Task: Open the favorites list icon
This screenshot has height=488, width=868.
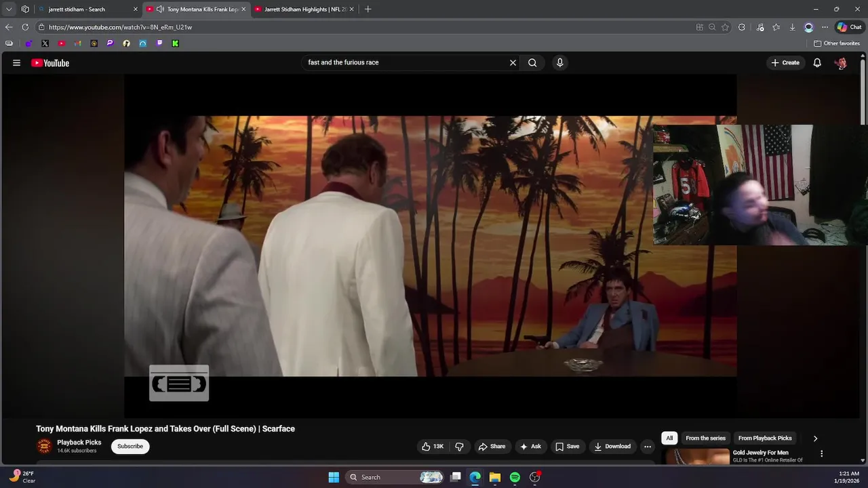Action: tap(776, 27)
